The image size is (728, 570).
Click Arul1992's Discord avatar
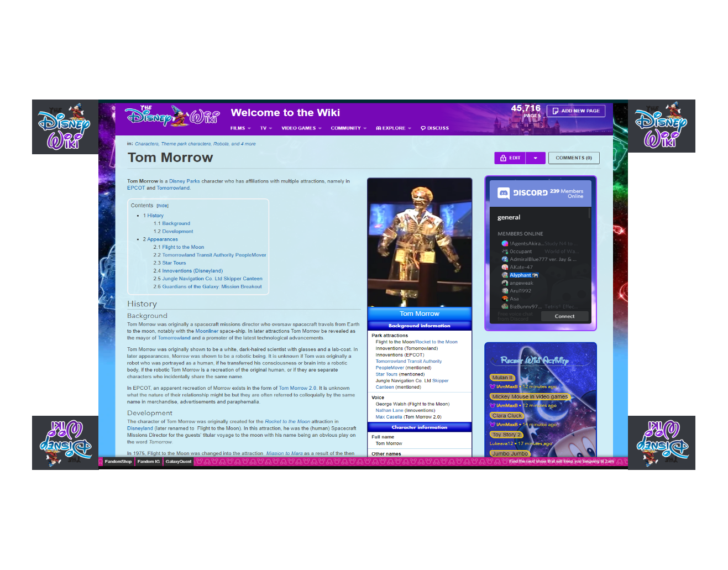(505, 291)
